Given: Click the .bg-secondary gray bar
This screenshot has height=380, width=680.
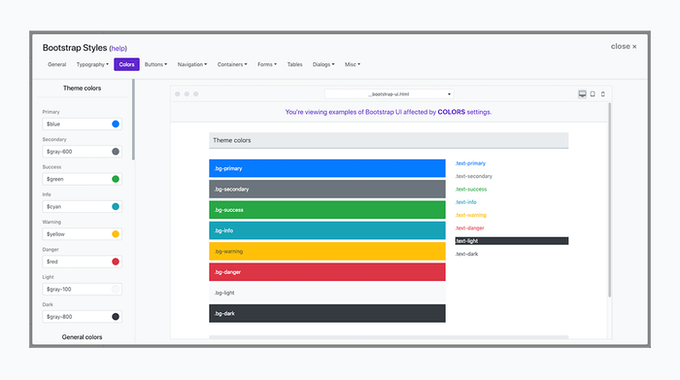Looking at the screenshot, I should point(327,189).
